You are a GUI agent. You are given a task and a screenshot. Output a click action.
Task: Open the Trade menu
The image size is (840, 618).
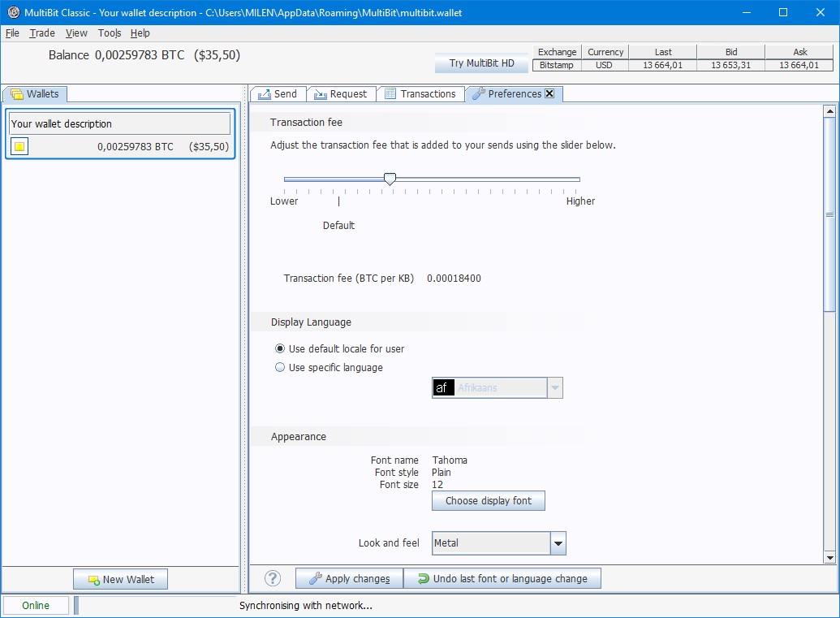[41, 33]
